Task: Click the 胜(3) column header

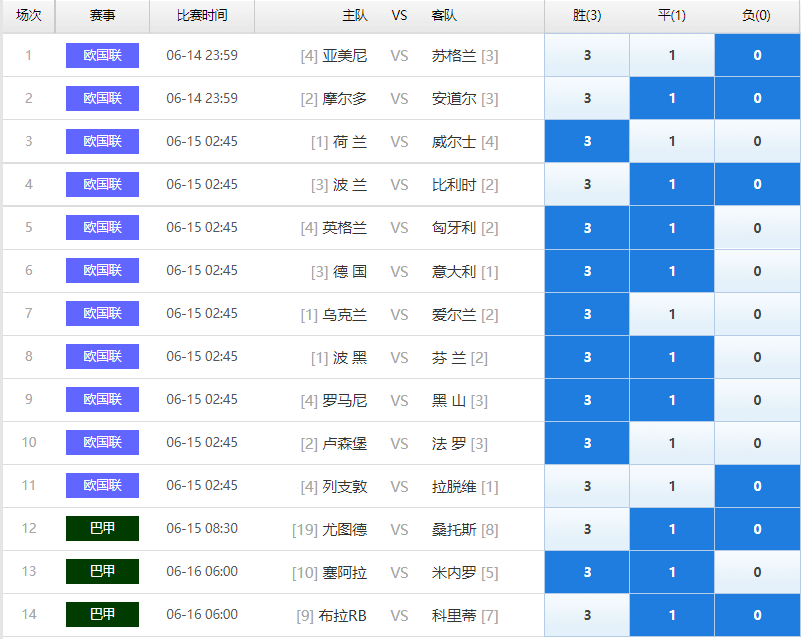Action: pyautogui.click(x=587, y=15)
